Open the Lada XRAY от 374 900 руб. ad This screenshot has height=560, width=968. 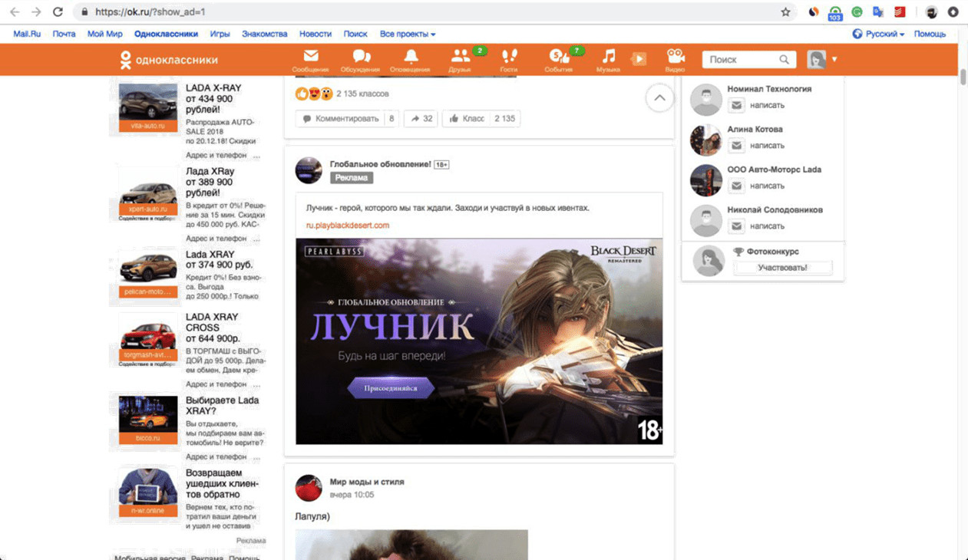[148, 274]
